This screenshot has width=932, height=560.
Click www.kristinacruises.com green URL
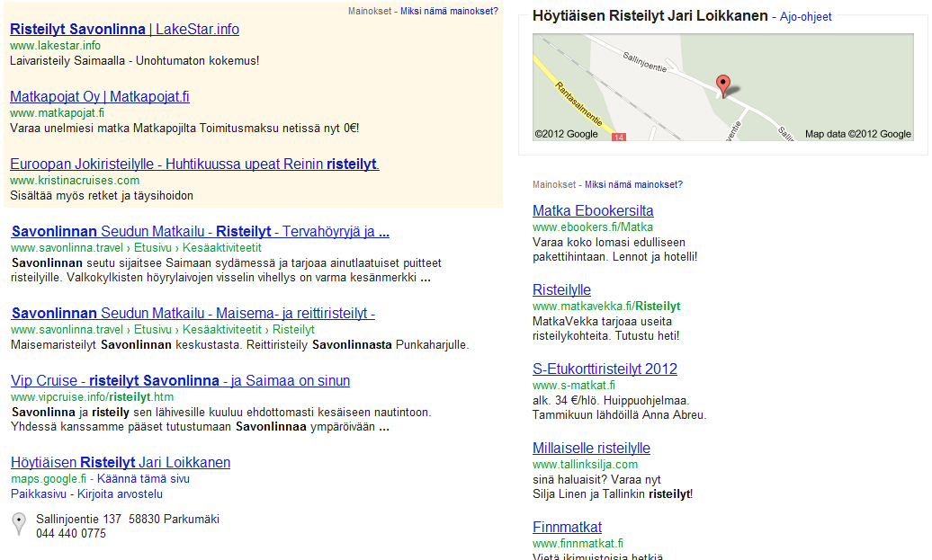[x=75, y=181]
